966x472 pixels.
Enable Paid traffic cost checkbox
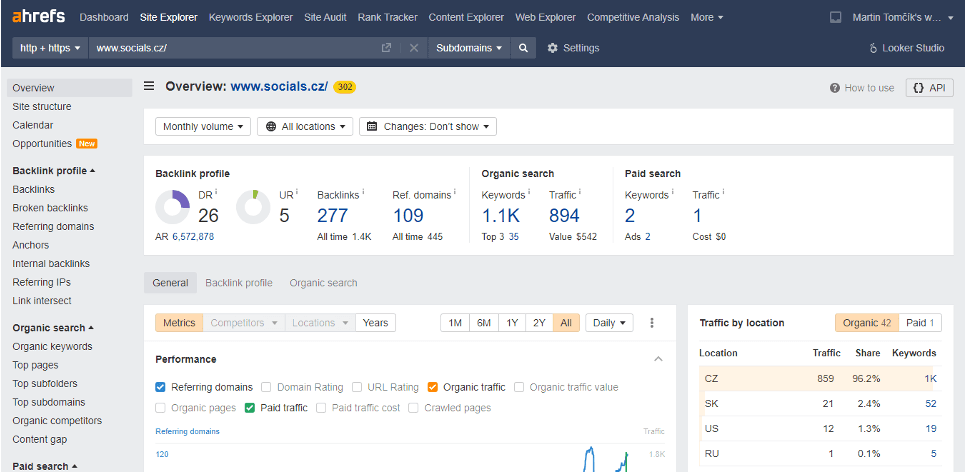click(321, 407)
